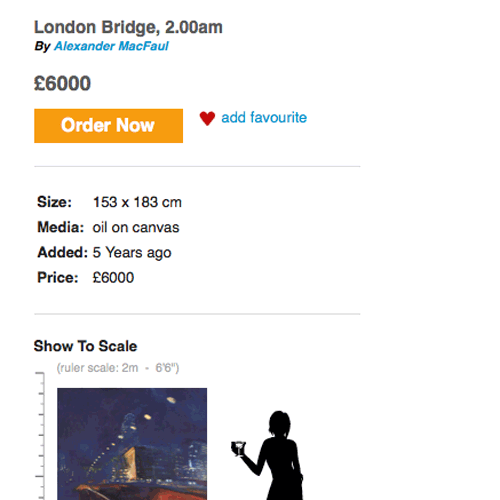This screenshot has width=500, height=500.
Task: Click the London Bridge painting thumbnail
Action: coord(132,444)
